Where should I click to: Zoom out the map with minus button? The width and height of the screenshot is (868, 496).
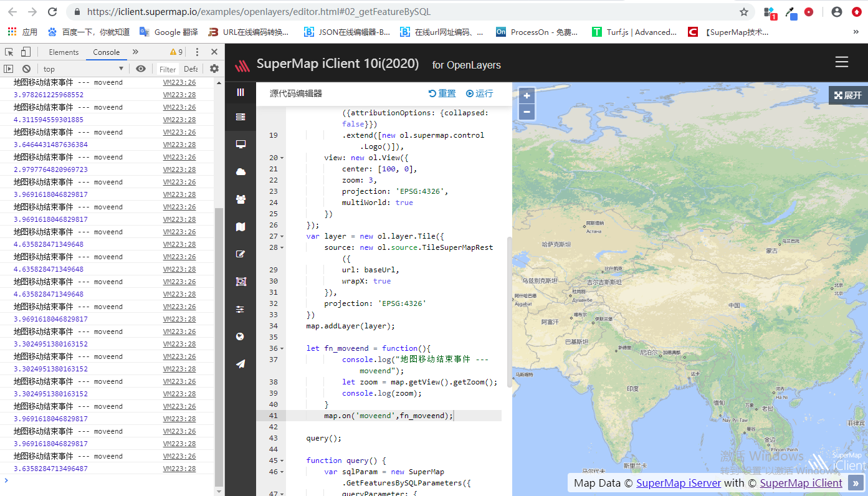click(527, 112)
